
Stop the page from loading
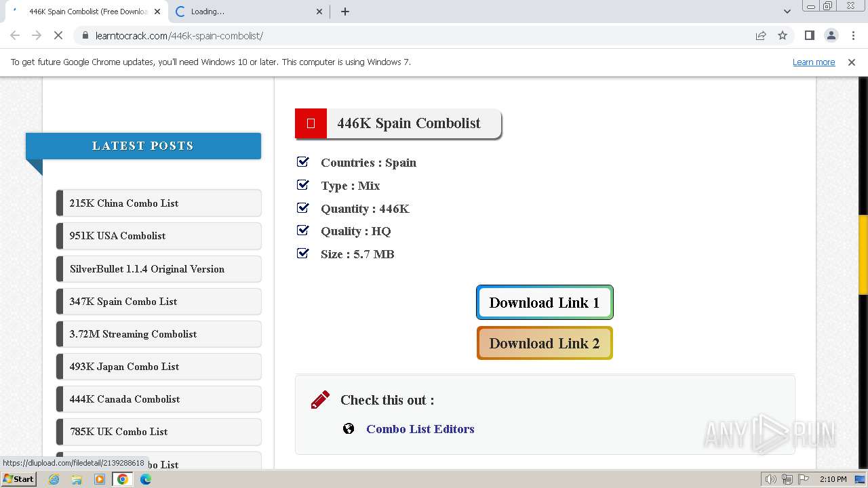58,35
